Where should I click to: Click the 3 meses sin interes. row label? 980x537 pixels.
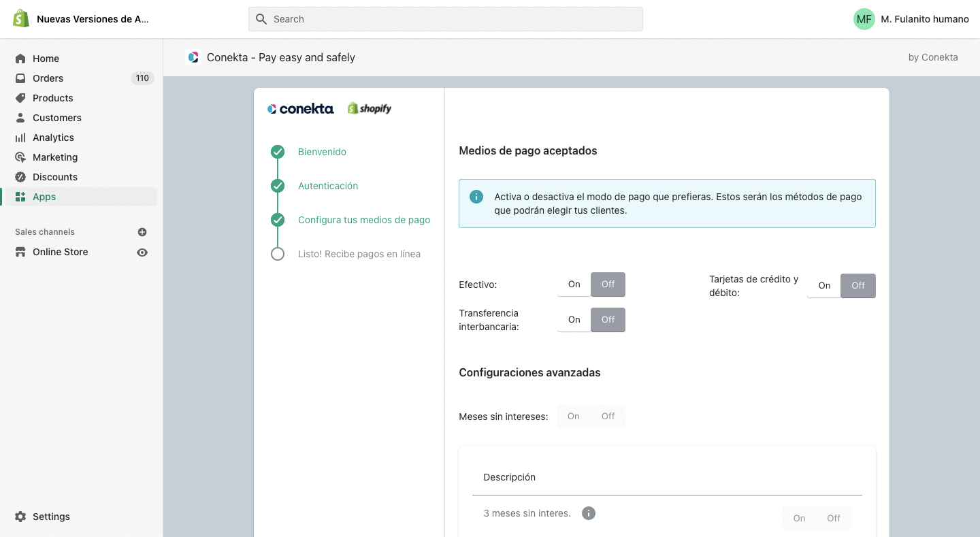click(x=527, y=513)
